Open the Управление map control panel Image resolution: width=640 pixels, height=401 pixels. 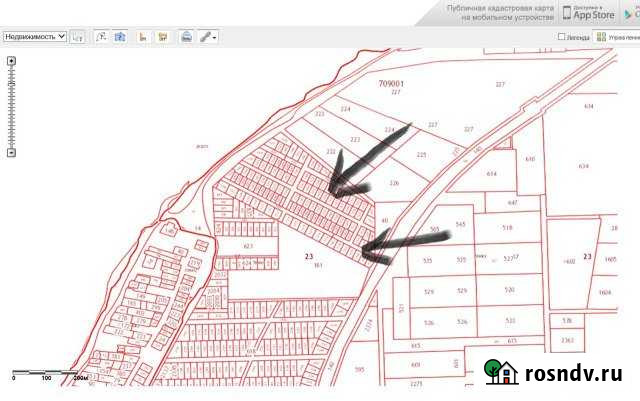click(615, 37)
